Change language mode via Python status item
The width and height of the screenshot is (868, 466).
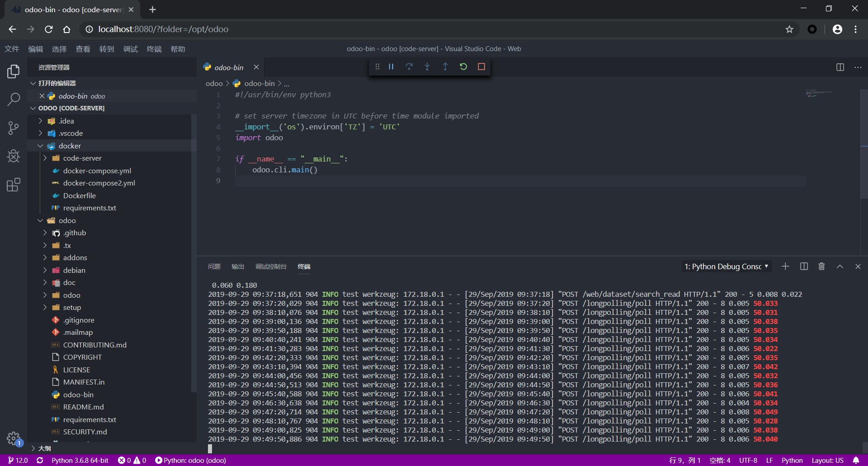pyautogui.click(x=792, y=460)
